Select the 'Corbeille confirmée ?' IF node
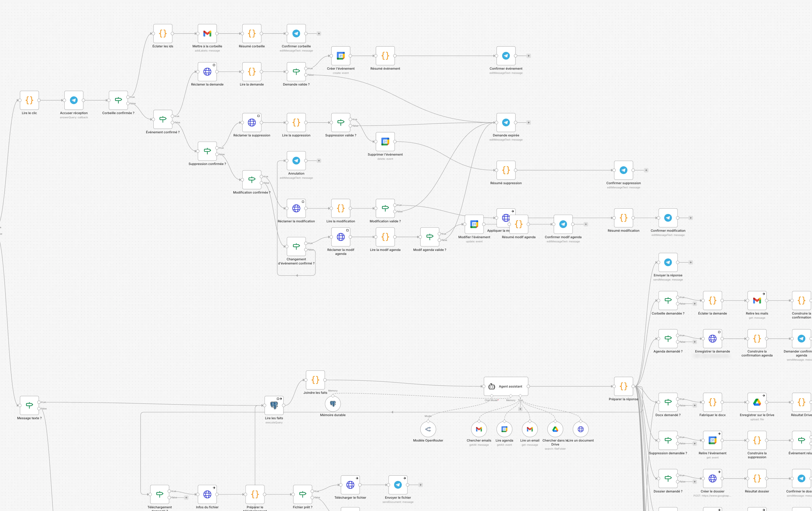812x511 pixels. coord(118,100)
